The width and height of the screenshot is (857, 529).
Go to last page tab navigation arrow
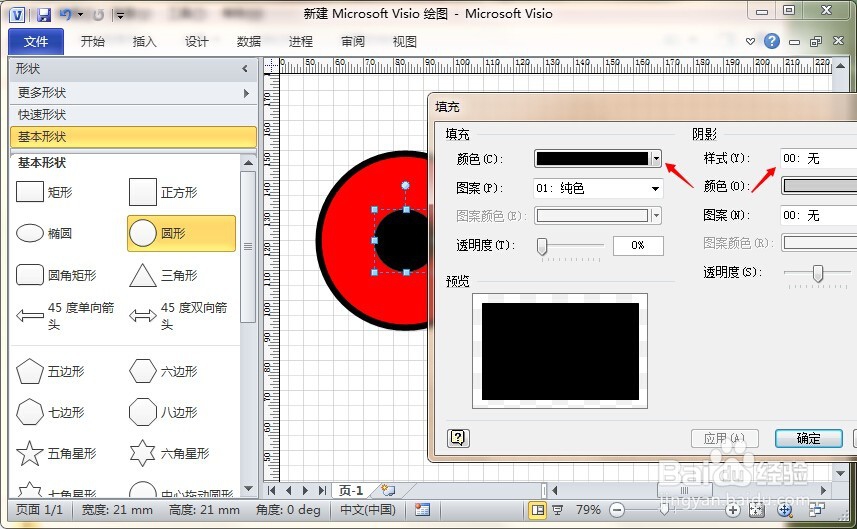pyautogui.click(x=322, y=491)
